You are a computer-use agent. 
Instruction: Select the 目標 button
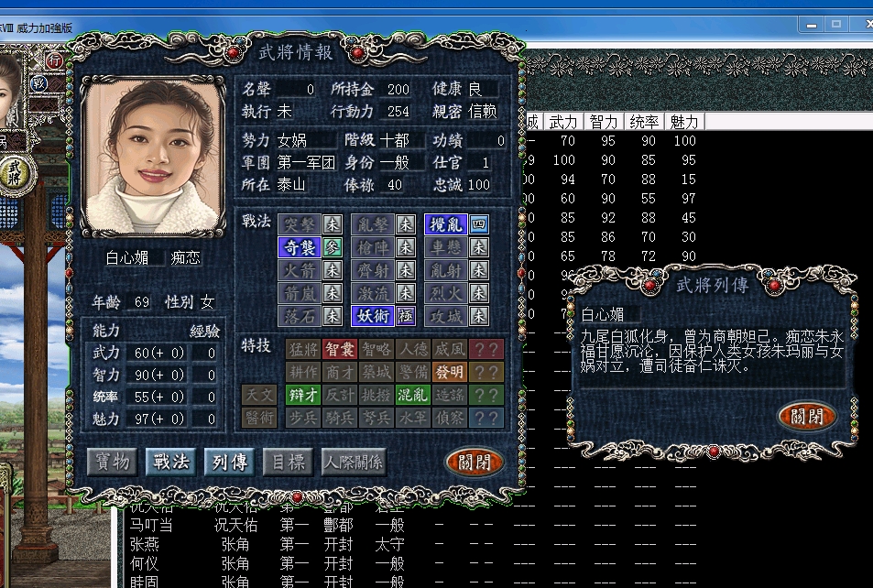click(288, 462)
